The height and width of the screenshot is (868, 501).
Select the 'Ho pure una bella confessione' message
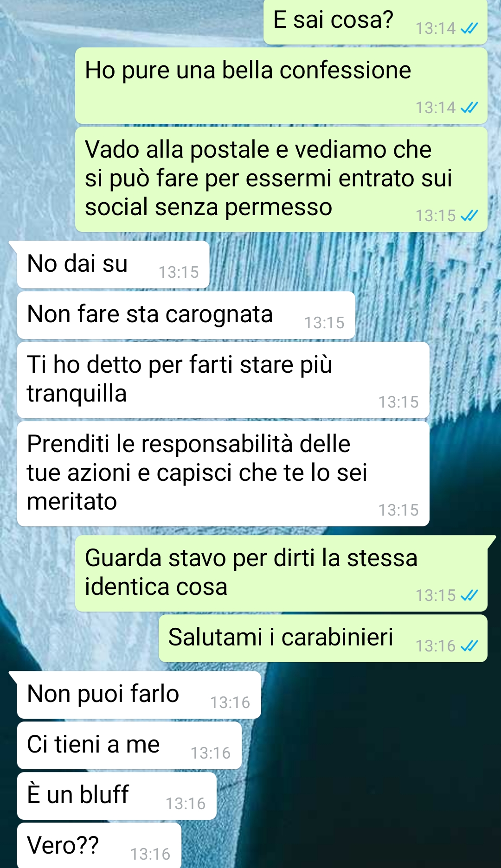point(281,85)
